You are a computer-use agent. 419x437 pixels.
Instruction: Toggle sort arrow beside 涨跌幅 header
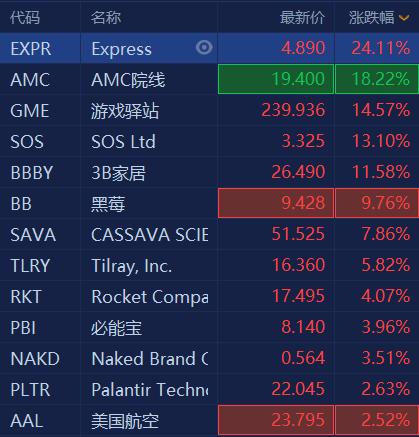click(404, 18)
